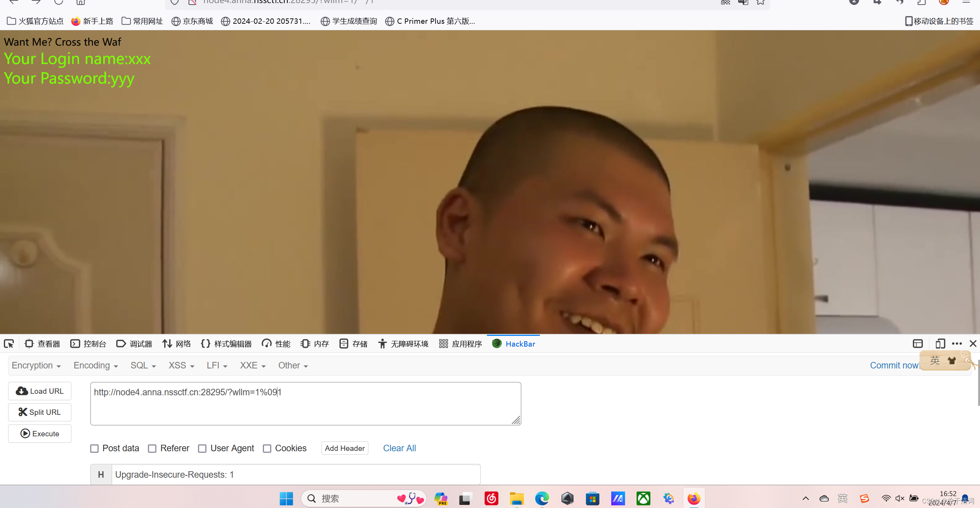This screenshot has height=508, width=980.
Task: Click the element picker icon in devtools
Action: (9, 344)
